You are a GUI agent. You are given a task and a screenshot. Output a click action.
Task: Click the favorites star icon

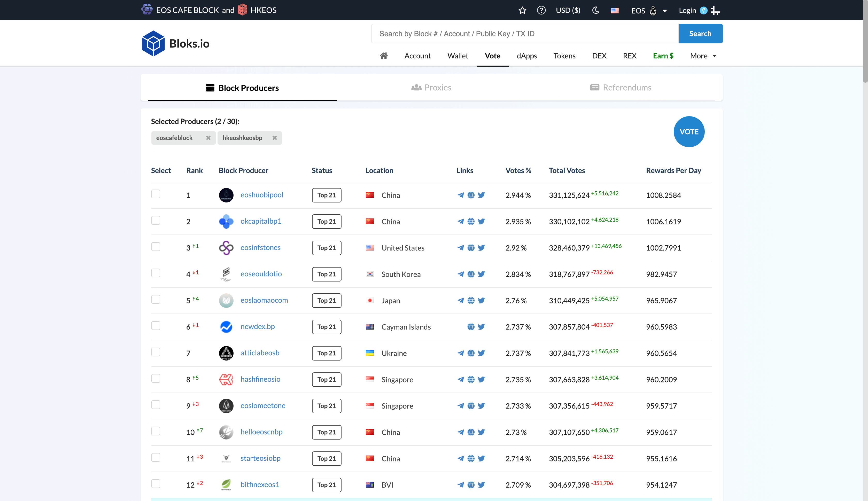(x=522, y=10)
